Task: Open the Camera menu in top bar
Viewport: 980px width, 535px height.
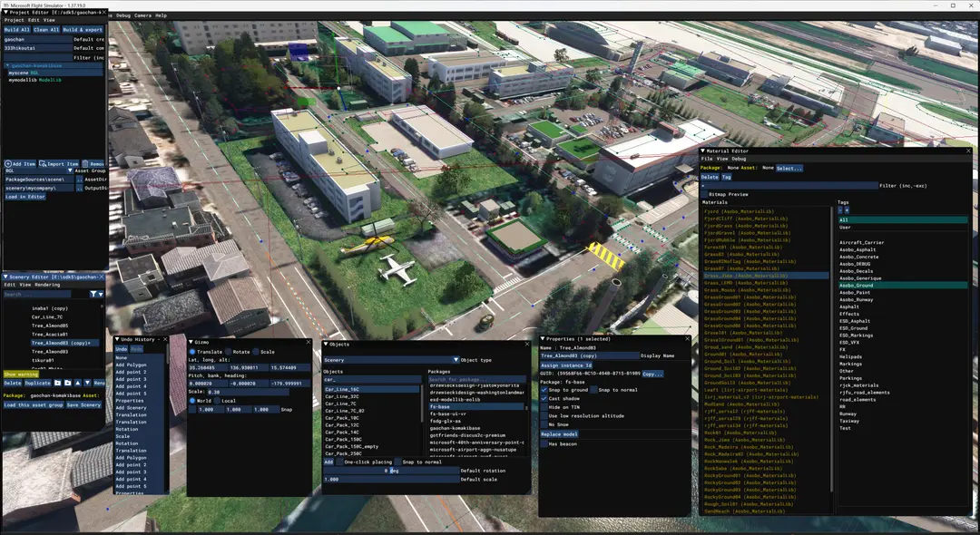Action: [x=142, y=15]
